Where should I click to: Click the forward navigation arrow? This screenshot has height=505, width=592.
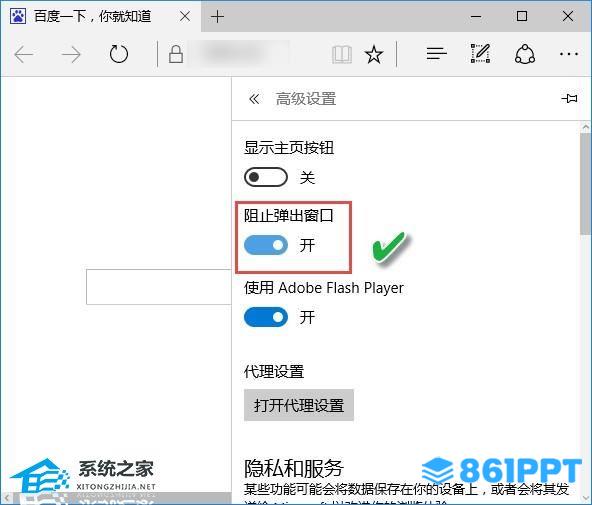click(x=71, y=55)
